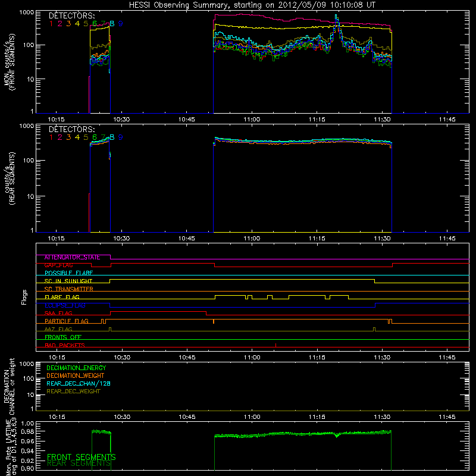Screen dimensions: 476x476
Task: Select the SC_TRANSMITTER flag label
Action: [x=69, y=289]
